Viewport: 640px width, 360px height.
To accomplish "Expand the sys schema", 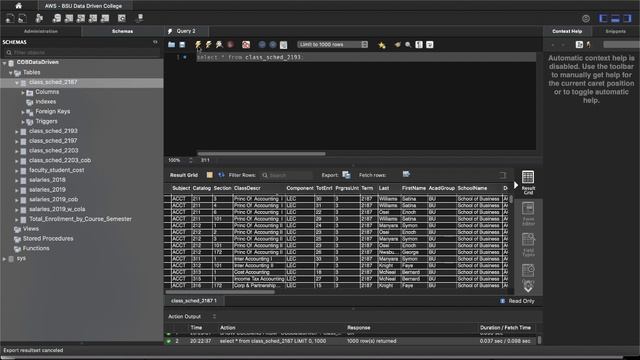I will click(x=4, y=259).
